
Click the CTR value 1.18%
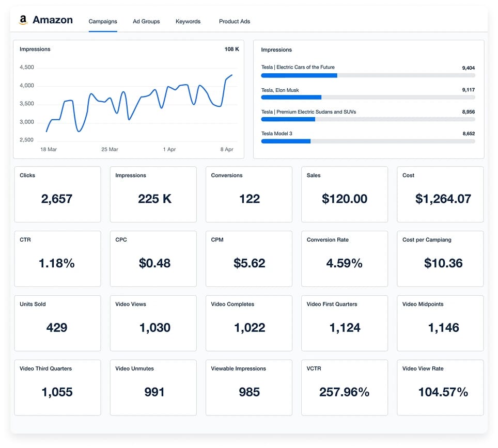[56, 263]
